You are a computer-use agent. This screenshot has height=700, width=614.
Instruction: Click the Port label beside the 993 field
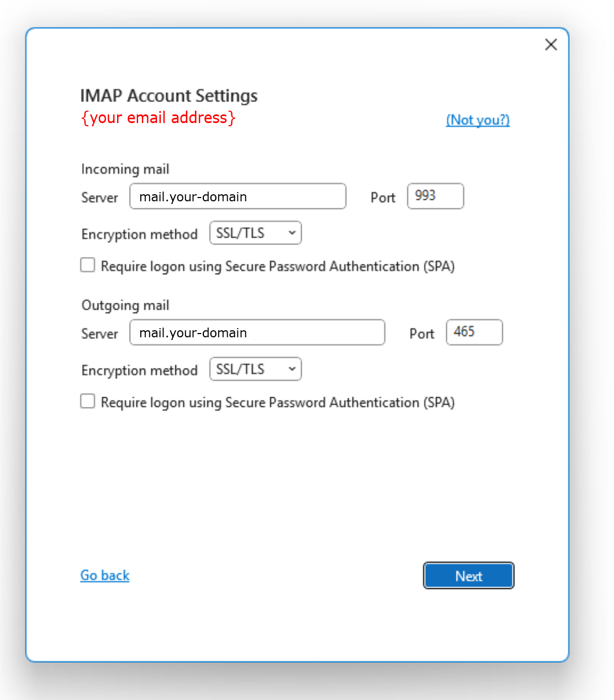[x=383, y=198]
